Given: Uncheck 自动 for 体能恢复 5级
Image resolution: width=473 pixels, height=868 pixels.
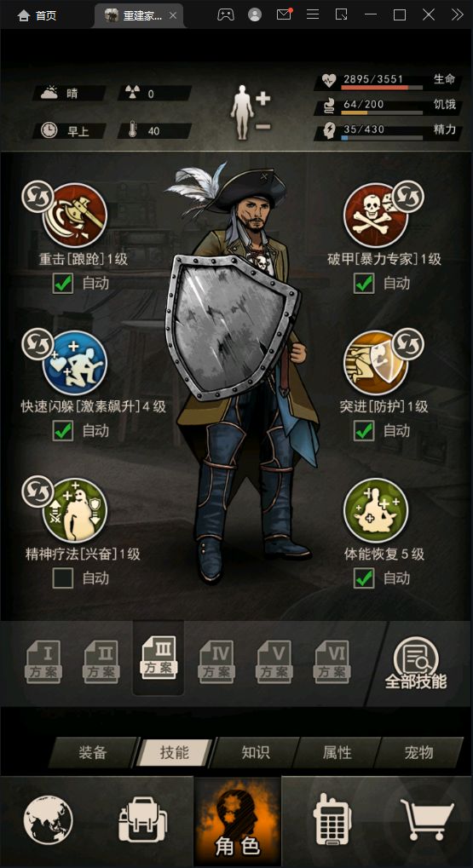Looking at the screenshot, I should [364, 578].
